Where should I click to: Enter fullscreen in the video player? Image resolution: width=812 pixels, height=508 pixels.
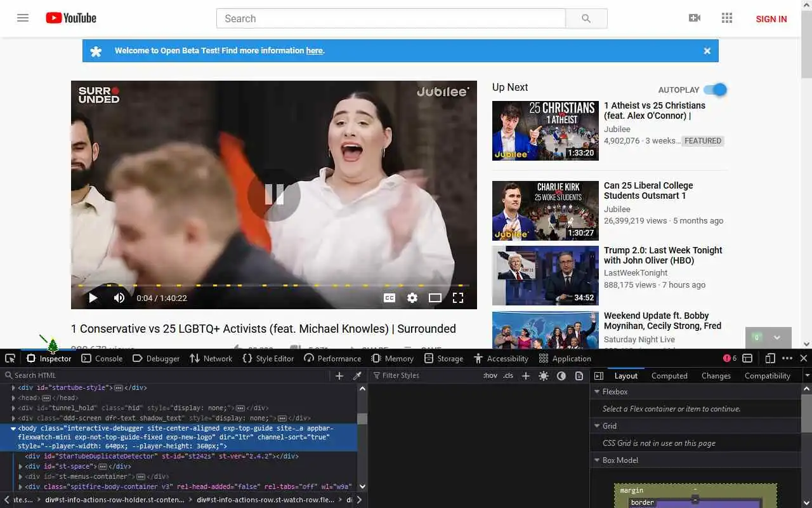(458, 298)
